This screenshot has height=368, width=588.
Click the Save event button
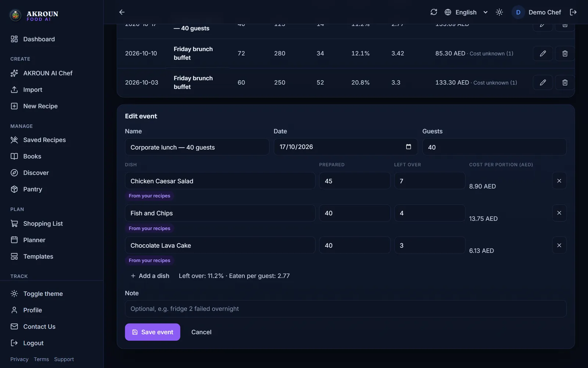click(153, 332)
